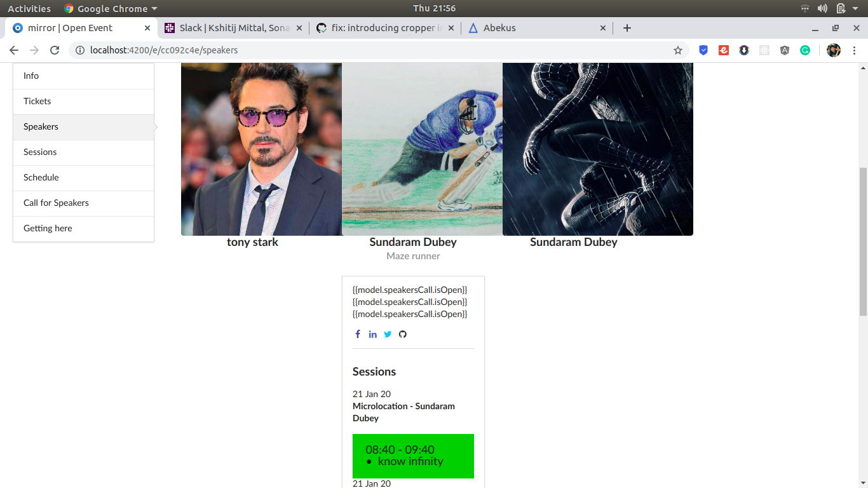
Task: Click the Maze runner subtitle
Action: (x=413, y=256)
